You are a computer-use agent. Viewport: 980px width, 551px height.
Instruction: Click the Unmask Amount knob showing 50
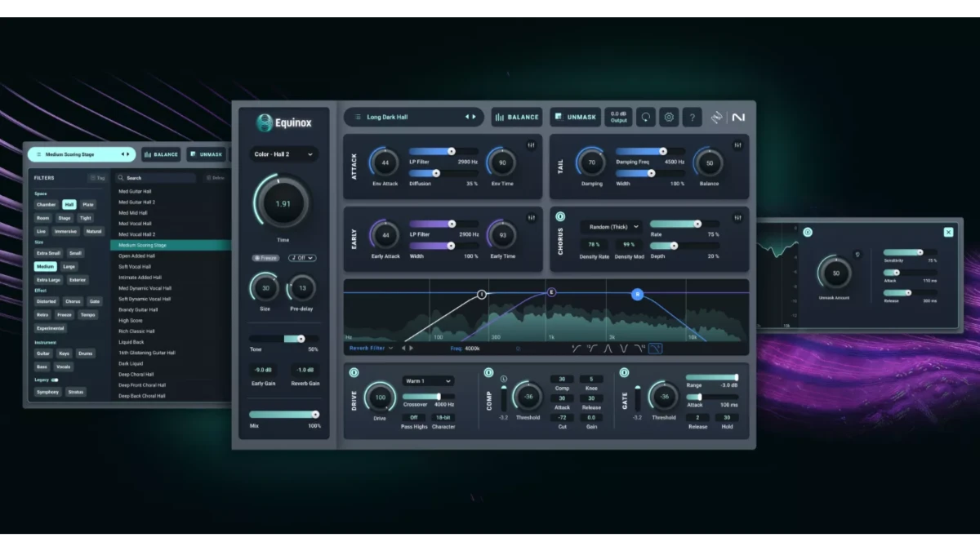click(x=835, y=273)
